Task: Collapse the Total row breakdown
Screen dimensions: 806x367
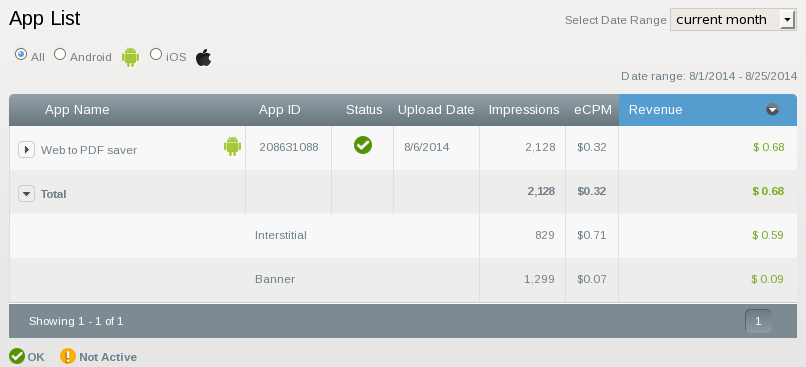Action: tap(26, 194)
